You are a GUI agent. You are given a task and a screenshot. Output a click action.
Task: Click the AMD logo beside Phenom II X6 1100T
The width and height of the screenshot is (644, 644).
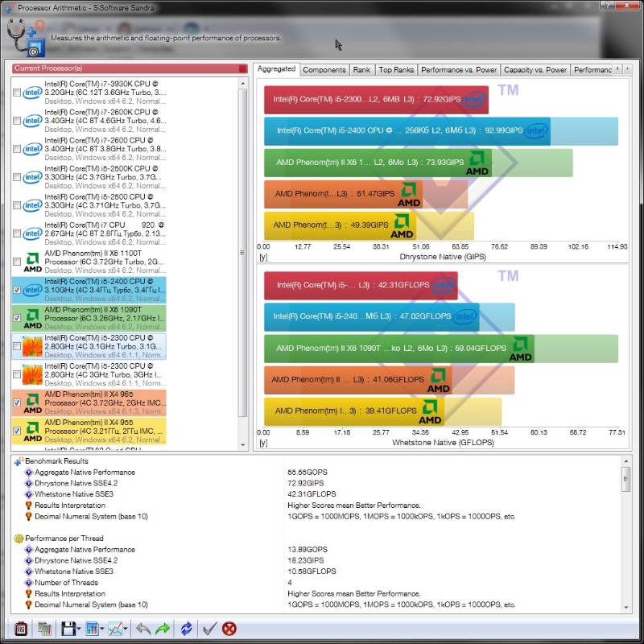pyautogui.click(x=32, y=262)
